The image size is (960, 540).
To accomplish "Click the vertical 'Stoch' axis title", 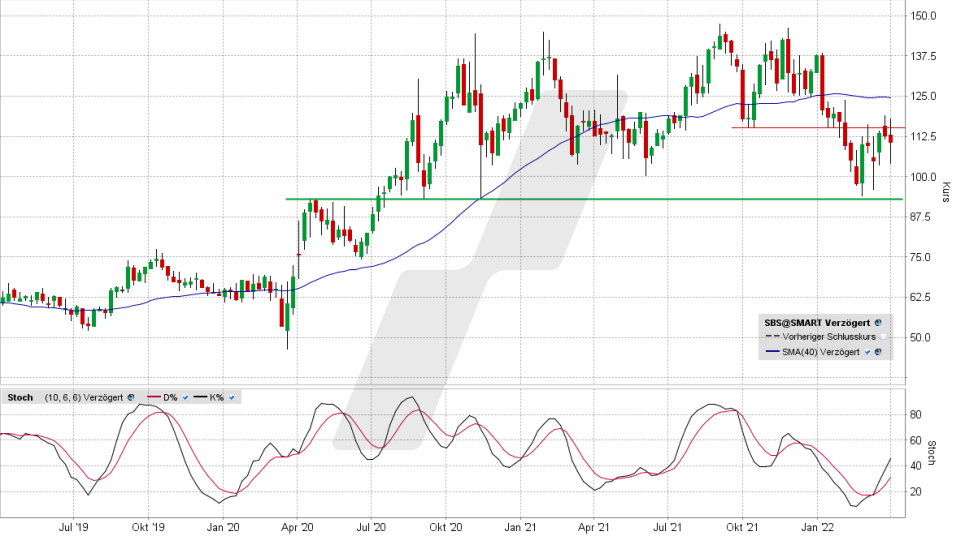I will (932, 453).
